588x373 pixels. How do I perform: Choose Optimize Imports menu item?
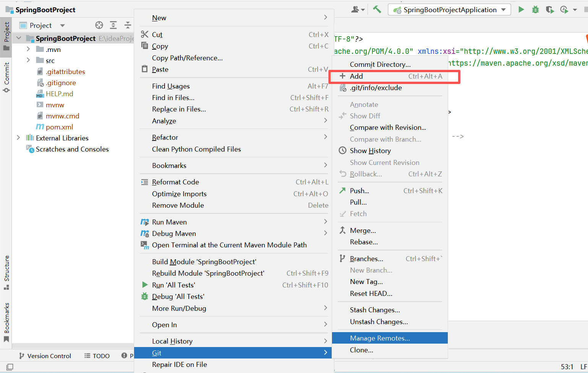[234, 194]
